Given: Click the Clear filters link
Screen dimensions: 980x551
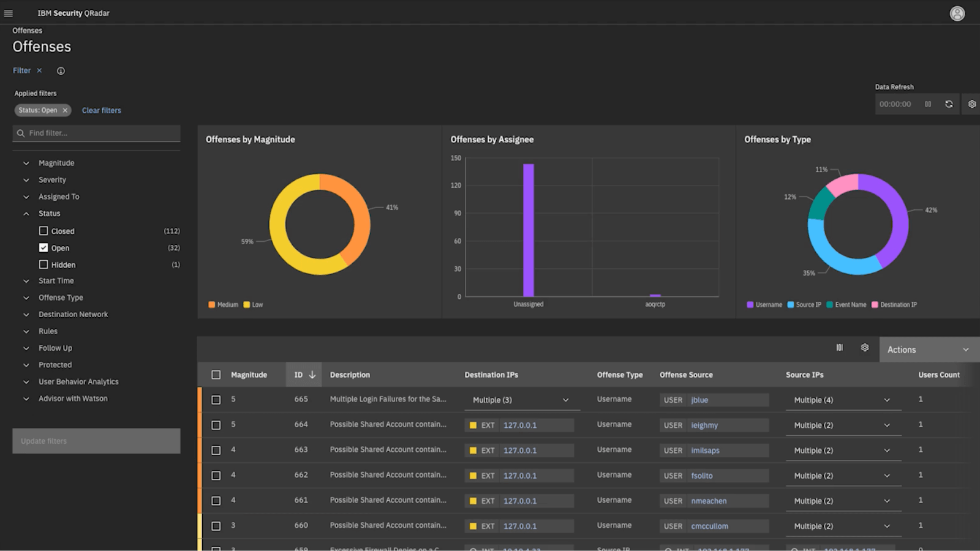Looking at the screenshot, I should click(x=101, y=110).
